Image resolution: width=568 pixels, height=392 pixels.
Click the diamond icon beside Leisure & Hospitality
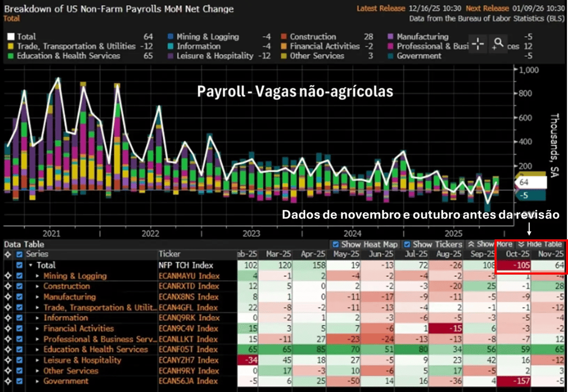8,360
